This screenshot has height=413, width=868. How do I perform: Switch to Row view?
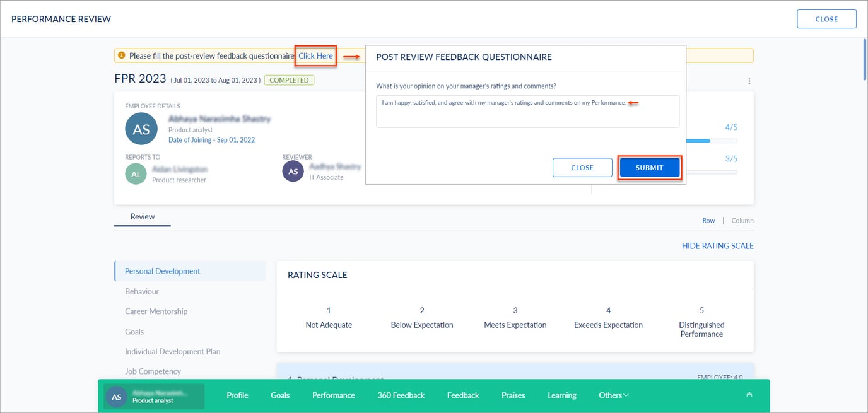(x=708, y=221)
